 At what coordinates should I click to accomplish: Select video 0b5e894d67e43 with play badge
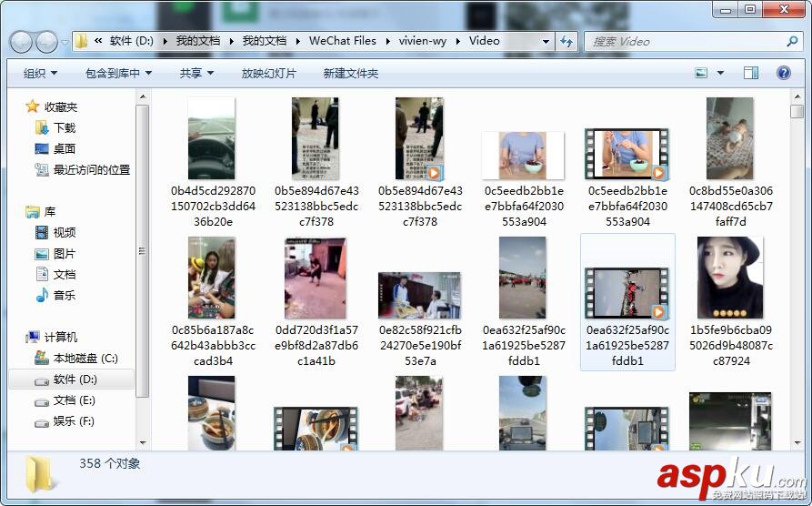pyautogui.click(x=419, y=138)
